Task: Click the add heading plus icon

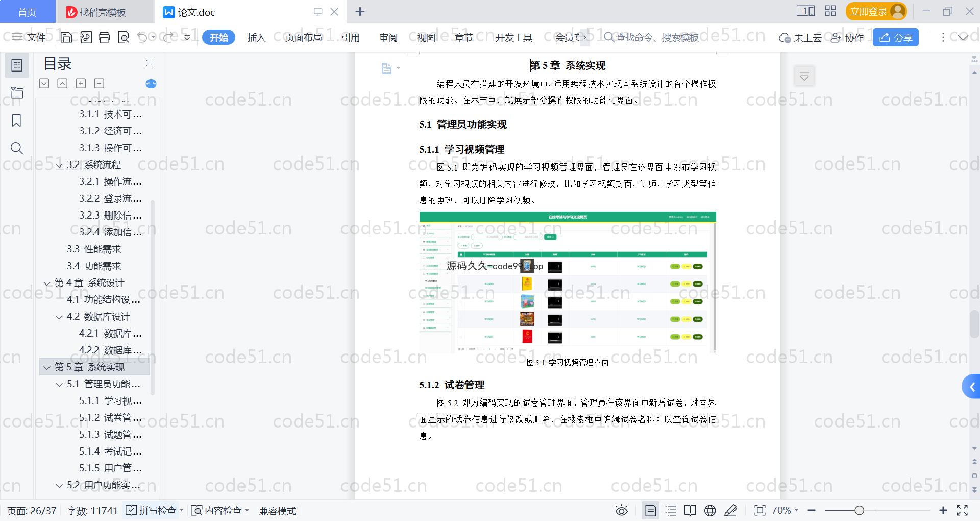Action: coord(81,83)
